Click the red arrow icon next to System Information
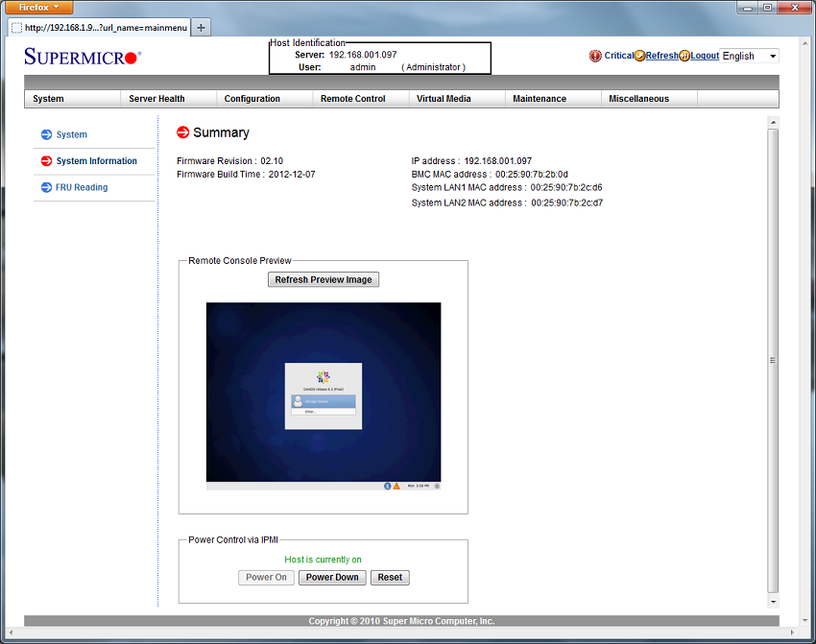This screenshot has width=816, height=644. point(46,161)
